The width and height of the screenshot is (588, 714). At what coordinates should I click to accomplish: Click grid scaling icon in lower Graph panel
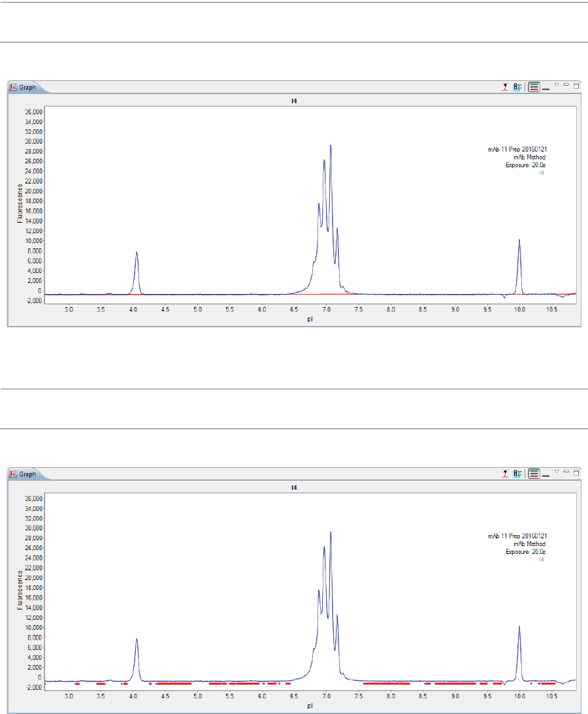[517, 474]
